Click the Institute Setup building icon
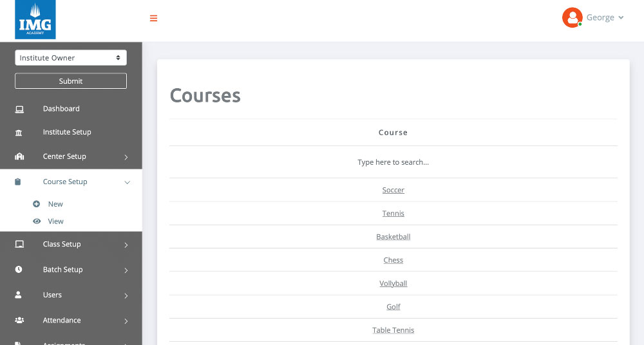644x345 pixels. [x=19, y=133]
